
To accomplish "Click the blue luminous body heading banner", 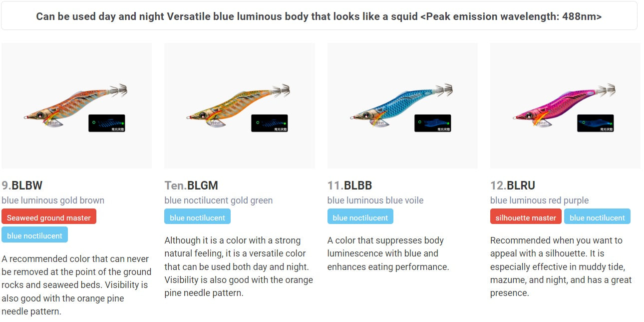I will [x=319, y=16].
